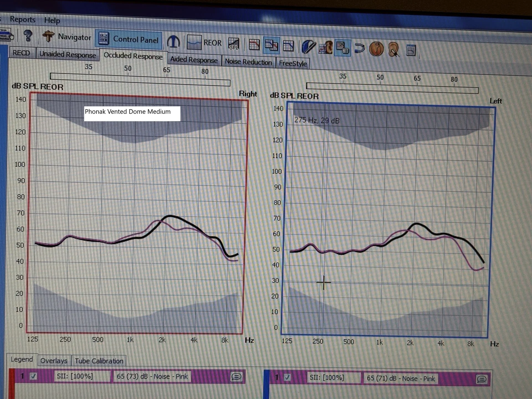Viewport: 532px width, 399px height.
Task: Click the question mark help icon
Action: point(28,36)
